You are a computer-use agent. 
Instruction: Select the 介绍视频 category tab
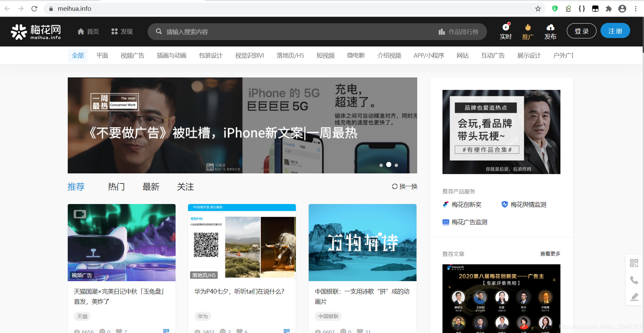[x=389, y=56]
